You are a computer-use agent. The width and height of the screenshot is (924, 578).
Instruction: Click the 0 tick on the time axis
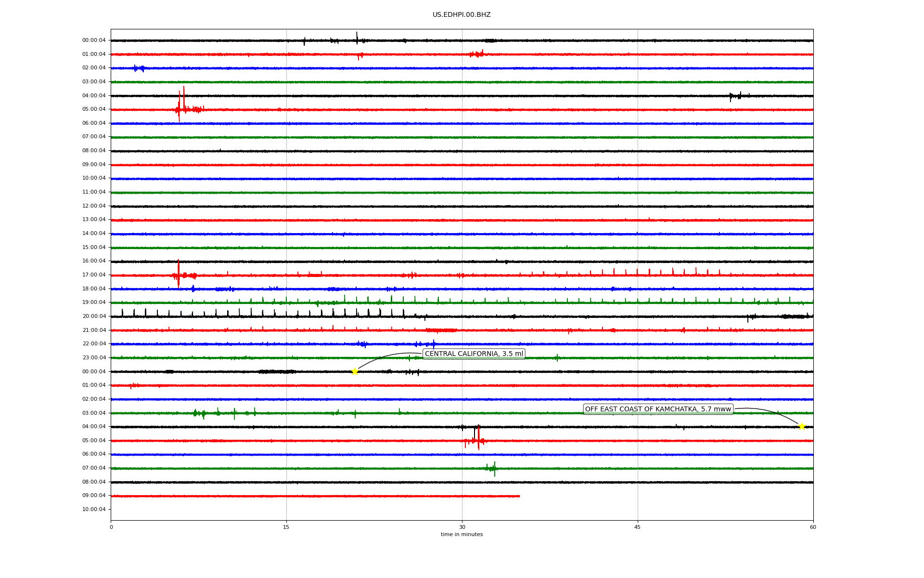[111, 527]
